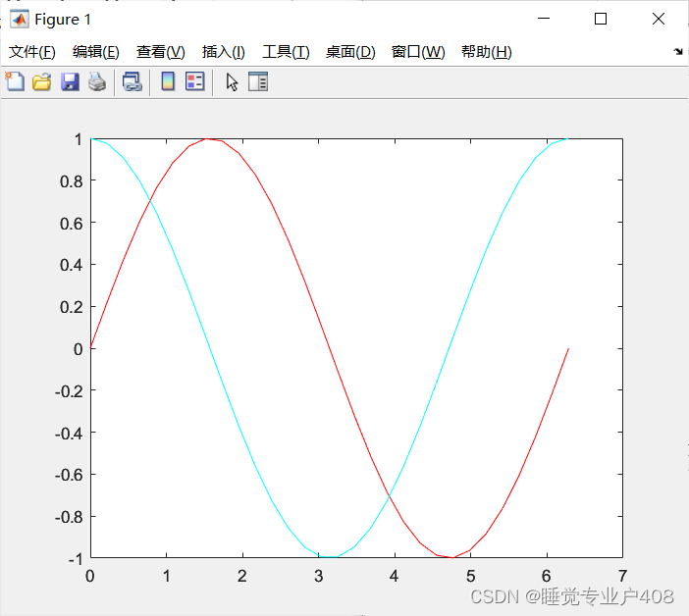
Task: Open the Property Inspector toolbar icon
Action: pos(258,81)
